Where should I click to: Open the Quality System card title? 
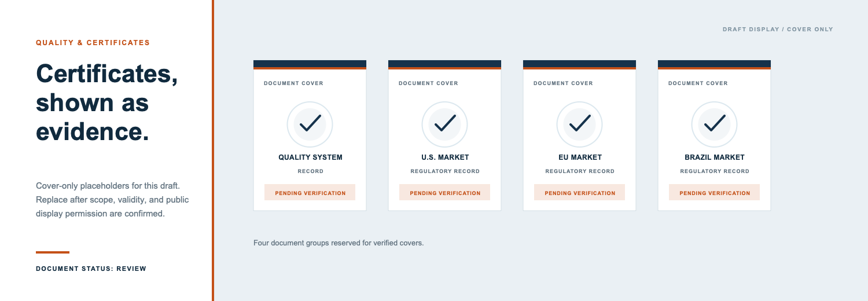click(310, 157)
